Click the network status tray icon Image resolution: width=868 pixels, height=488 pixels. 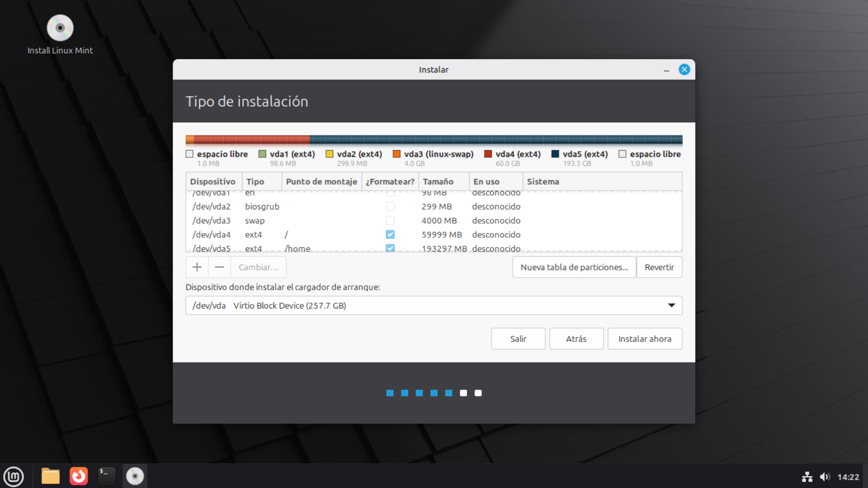(807, 476)
